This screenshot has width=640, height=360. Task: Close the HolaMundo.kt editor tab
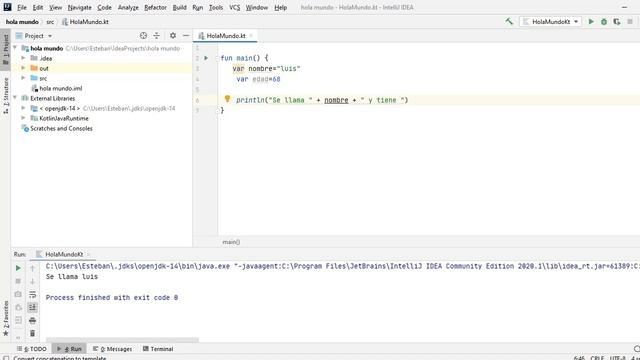coord(251,36)
